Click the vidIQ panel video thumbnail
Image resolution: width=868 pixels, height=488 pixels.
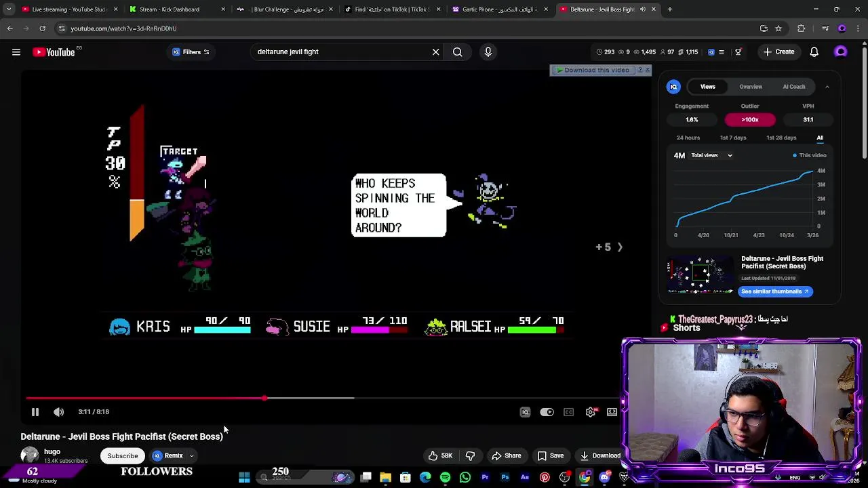coord(701,274)
